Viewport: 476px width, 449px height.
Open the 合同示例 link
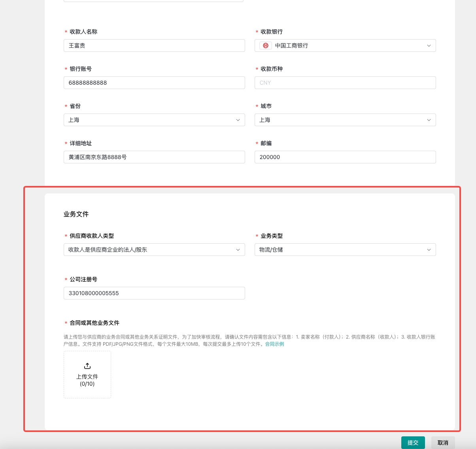click(274, 344)
